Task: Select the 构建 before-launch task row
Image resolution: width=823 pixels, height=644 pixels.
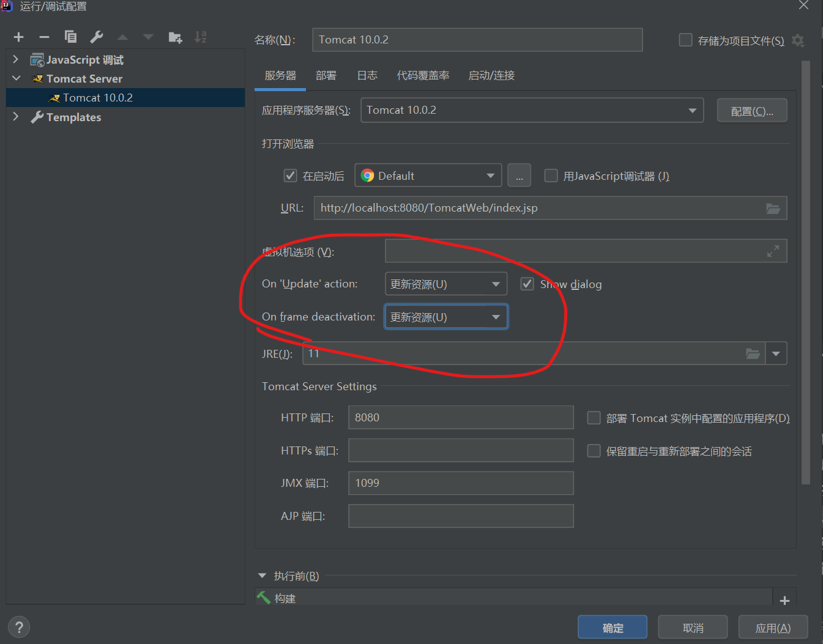Action: [x=513, y=598]
